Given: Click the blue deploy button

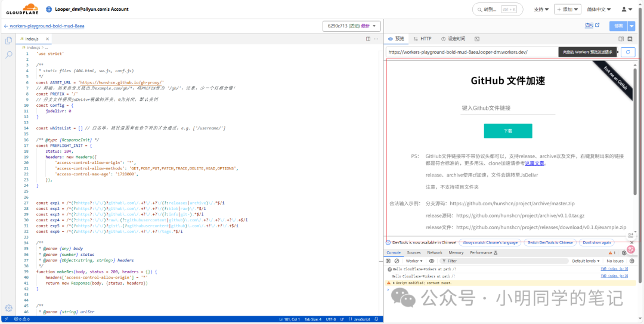Looking at the screenshot, I should coord(618,26).
